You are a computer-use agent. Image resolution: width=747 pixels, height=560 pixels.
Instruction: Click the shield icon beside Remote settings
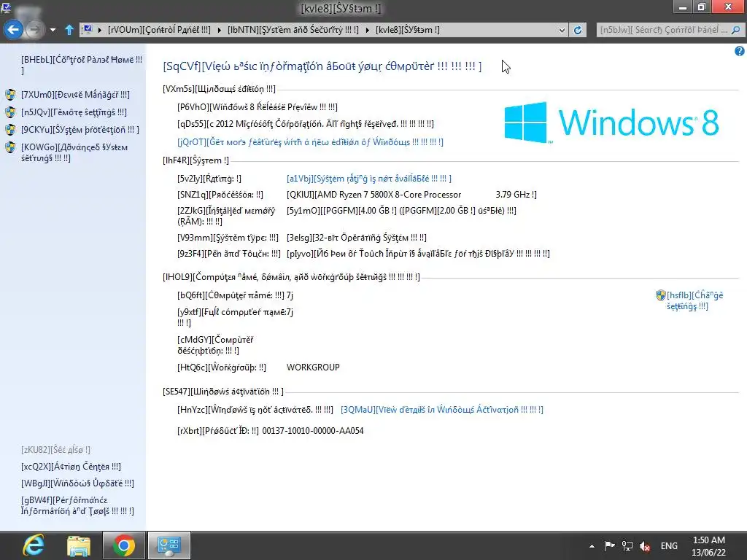[x=10, y=112]
